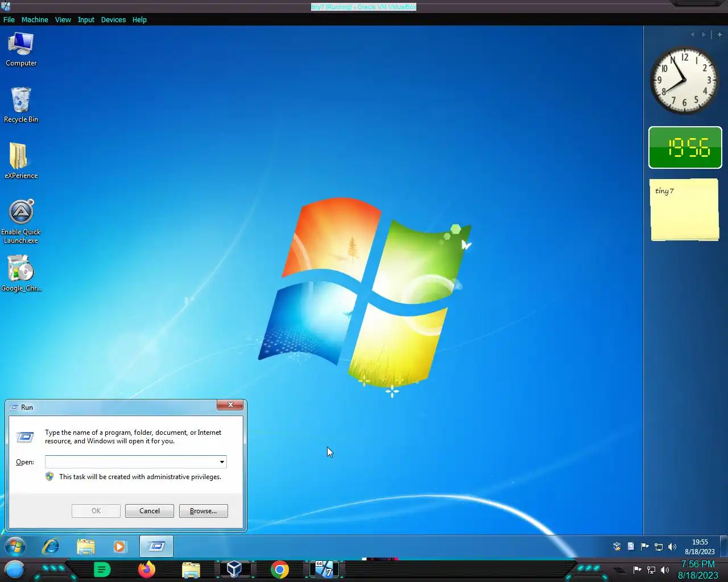
Task: Open the green chat app in host taskbar
Action: [102, 569]
